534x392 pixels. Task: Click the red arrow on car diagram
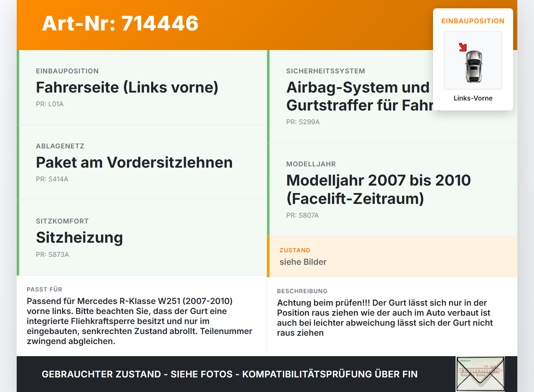[x=463, y=47]
